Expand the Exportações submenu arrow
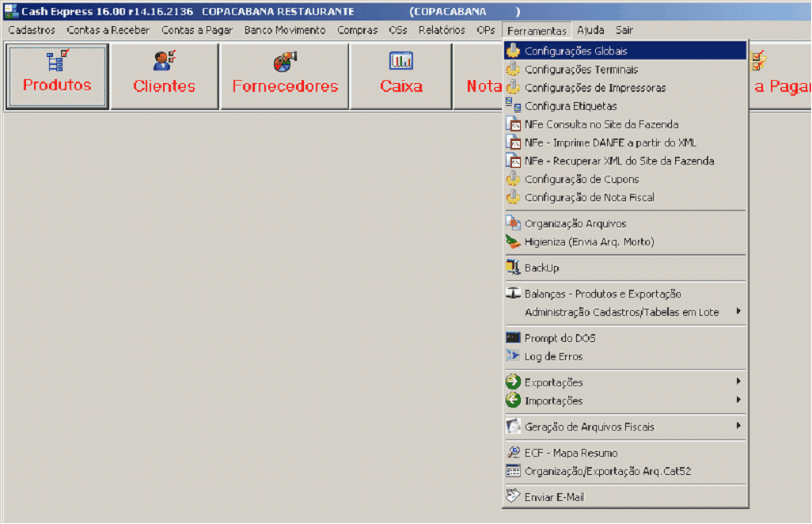 tap(738, 382)
